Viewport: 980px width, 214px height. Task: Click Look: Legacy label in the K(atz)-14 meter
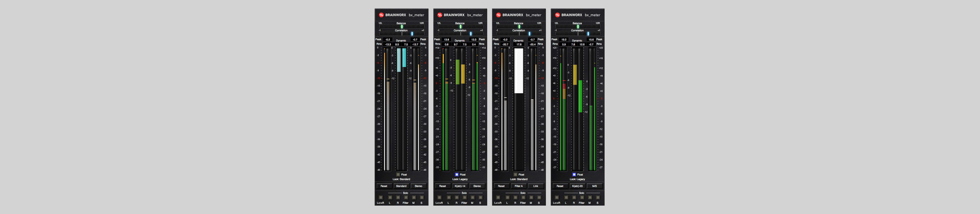click(460, 179)
